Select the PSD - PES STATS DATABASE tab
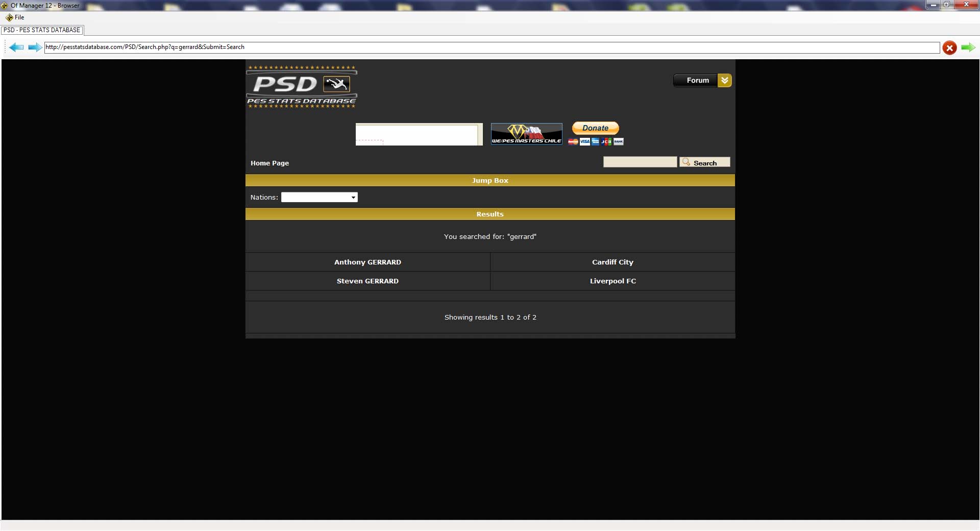This screenshot has height=531, width=980. click(x=42, y=30)
